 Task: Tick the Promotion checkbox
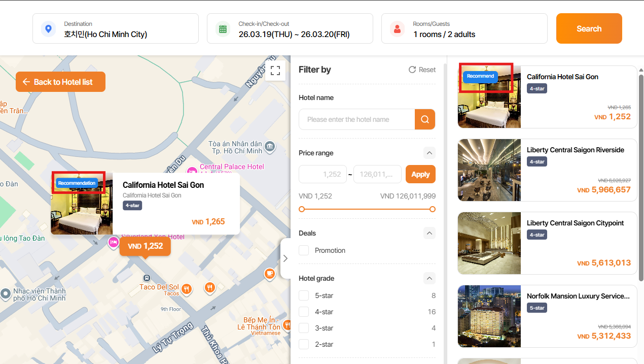[304, 250]
